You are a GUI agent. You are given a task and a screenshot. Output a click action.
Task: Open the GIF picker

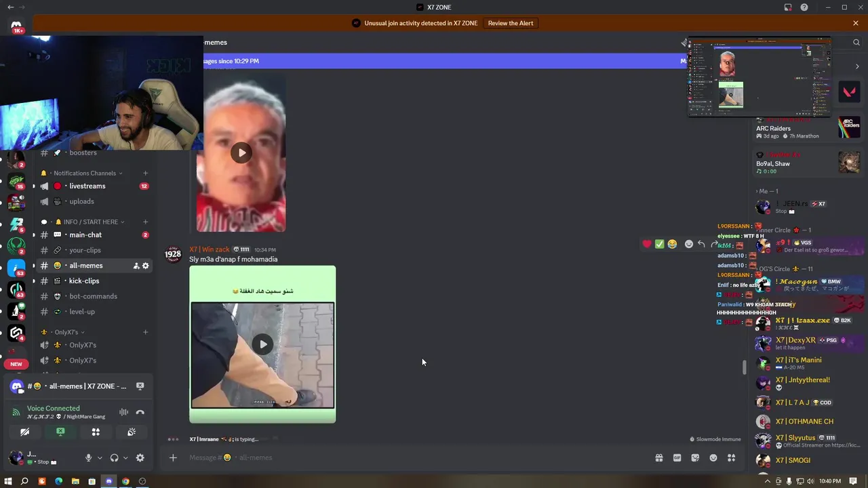tap(677, 457)
